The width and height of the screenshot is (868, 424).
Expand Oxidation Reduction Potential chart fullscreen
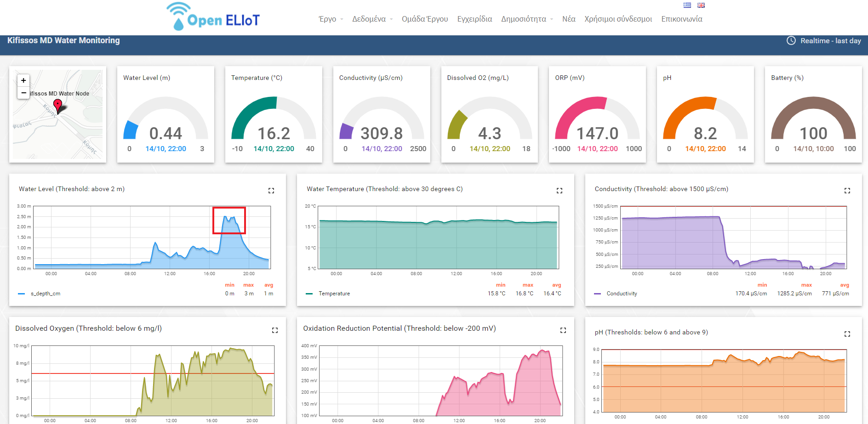[x=563, y=330]
